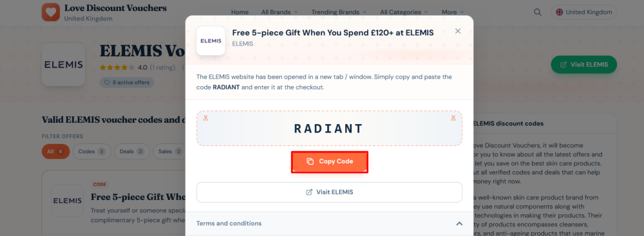This screenshot has height=236, width=644.
Task: Select the All offers filter
Action: pos(55,152)
